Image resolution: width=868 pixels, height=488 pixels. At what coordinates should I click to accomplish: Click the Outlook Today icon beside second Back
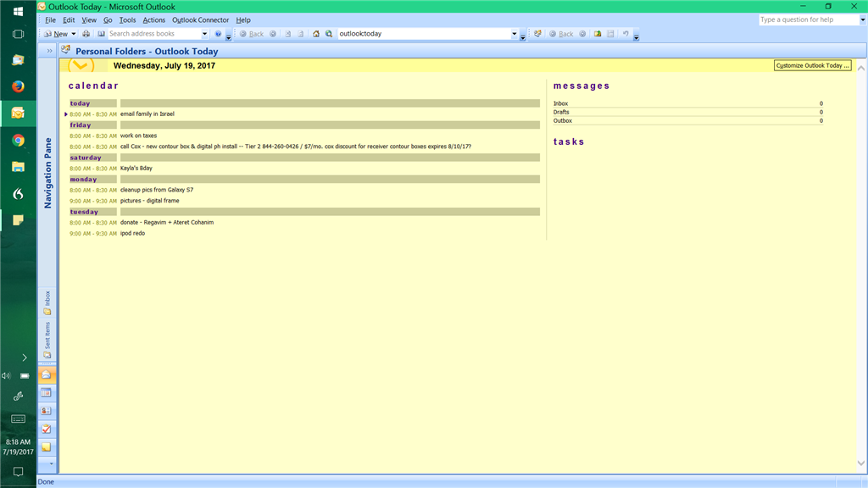537,34
